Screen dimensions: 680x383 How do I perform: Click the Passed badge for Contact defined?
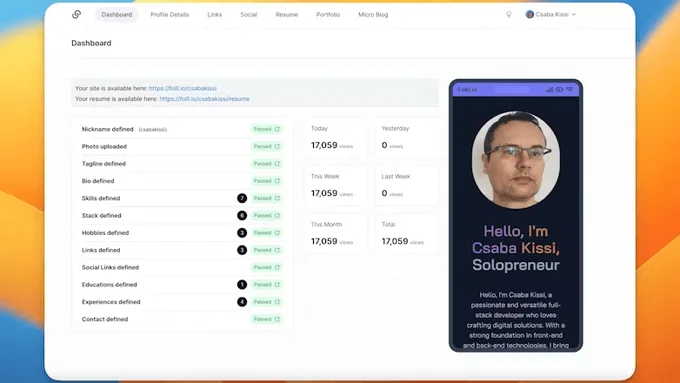[x=266, y=319]
